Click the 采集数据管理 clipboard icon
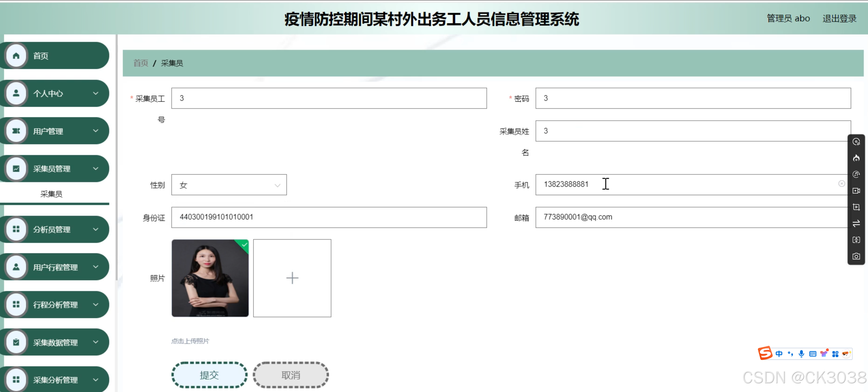The height and width of the screenshot is (392, 868). point(16,342)
